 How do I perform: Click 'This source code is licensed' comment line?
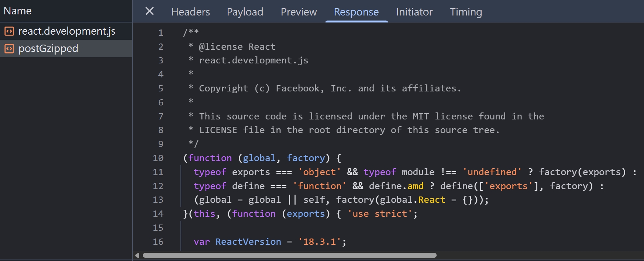point(366,116)
